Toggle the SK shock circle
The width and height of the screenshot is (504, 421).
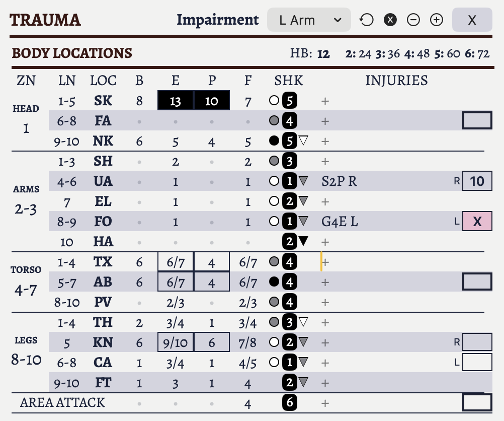tap(274, 101)
